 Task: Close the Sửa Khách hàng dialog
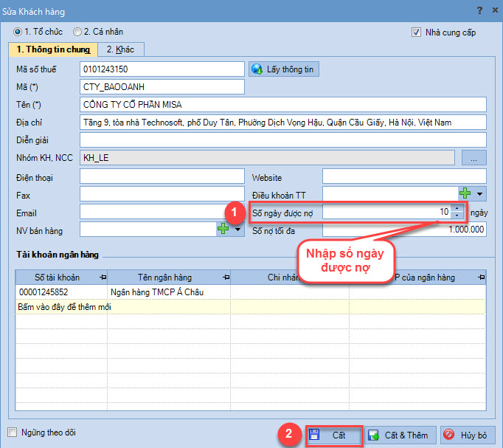495,10
